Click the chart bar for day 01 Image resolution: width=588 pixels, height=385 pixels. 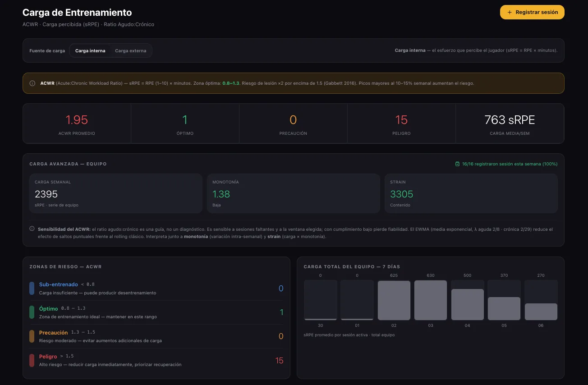(357, 300)
